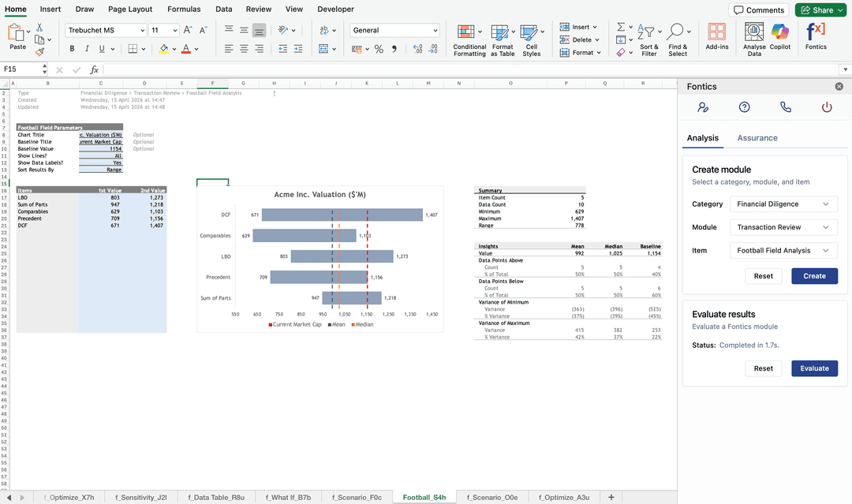
Task: Toggle align text right
Action: pos(260,49)
